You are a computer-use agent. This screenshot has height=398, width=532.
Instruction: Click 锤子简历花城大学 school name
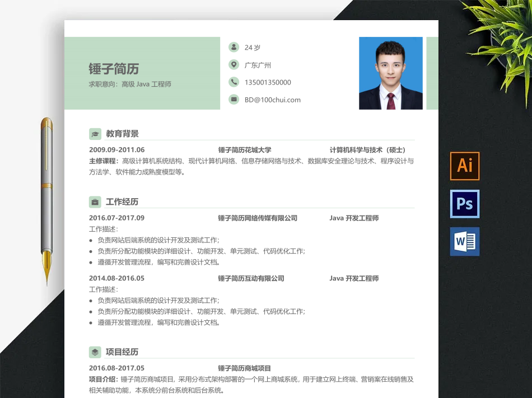tap(245, 150)
